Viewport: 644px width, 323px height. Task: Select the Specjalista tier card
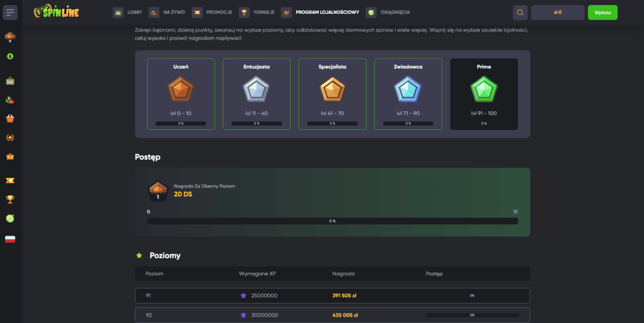[x=332, y=94]
